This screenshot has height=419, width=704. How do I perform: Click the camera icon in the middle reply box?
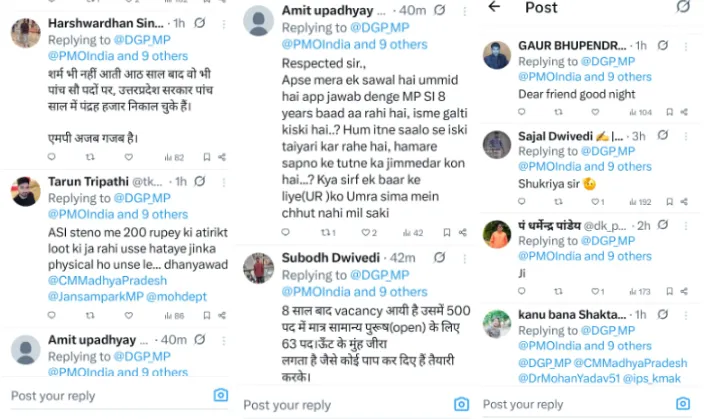point(461,404)
